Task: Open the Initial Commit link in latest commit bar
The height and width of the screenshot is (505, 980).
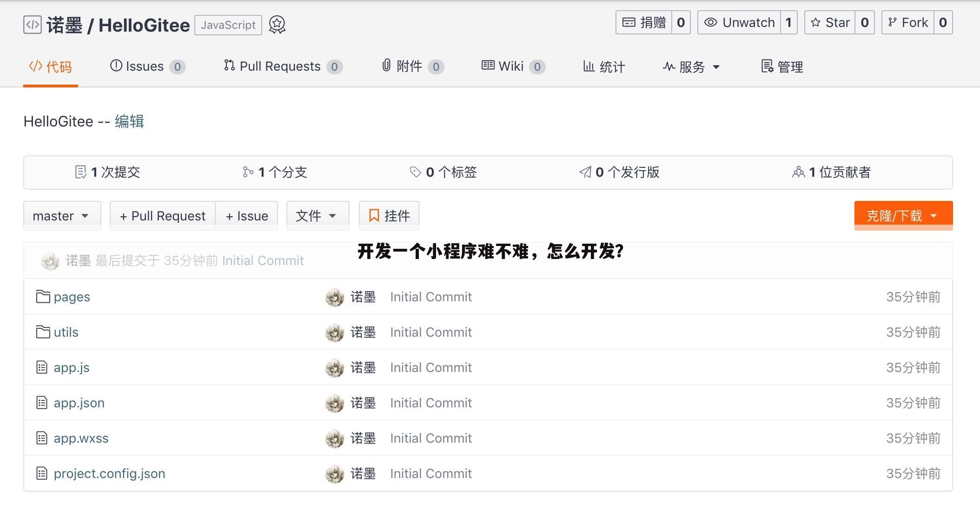Action: tap(263, 260)
